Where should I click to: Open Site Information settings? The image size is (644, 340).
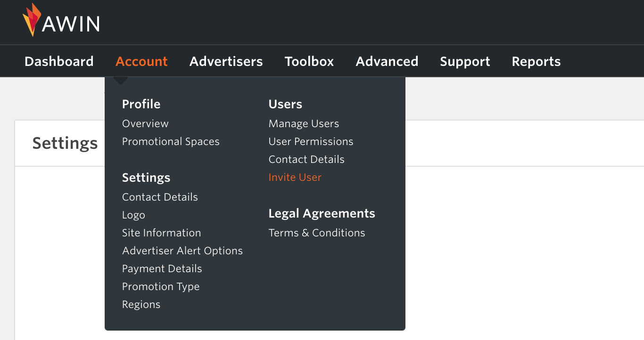(x=161, y=233)
